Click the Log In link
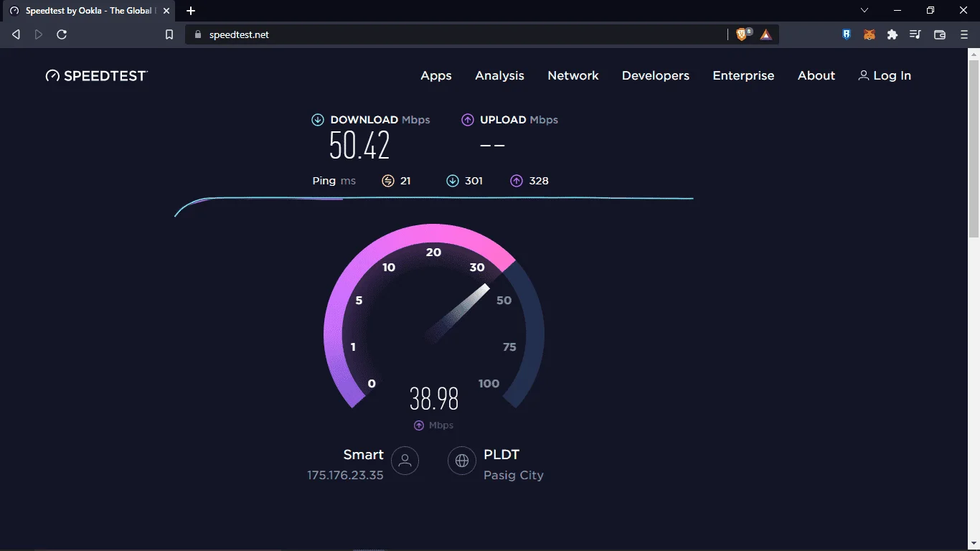The height and width of the screenshot is (551, 980). pos(885,76)
